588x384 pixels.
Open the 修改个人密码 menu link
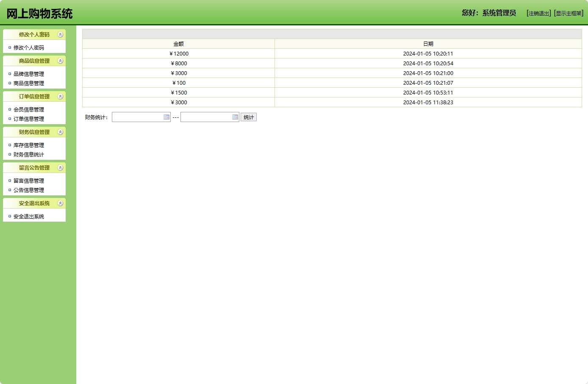tap(29, 48)
